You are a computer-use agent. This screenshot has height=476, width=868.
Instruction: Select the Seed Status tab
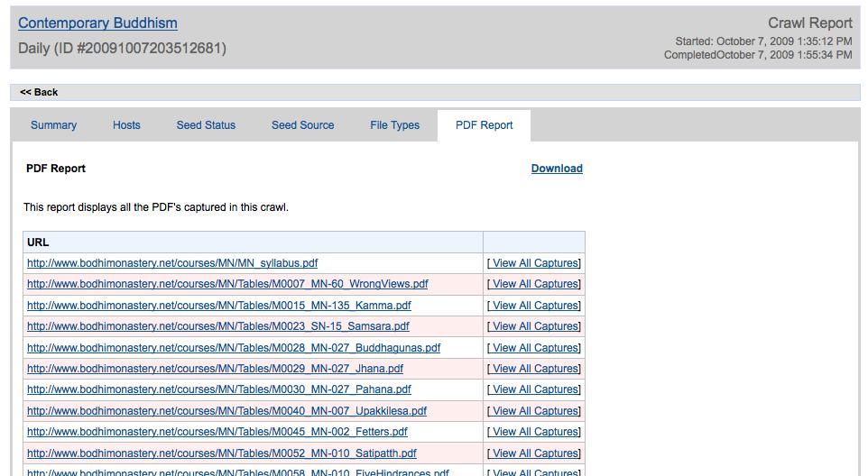point(206,125)
